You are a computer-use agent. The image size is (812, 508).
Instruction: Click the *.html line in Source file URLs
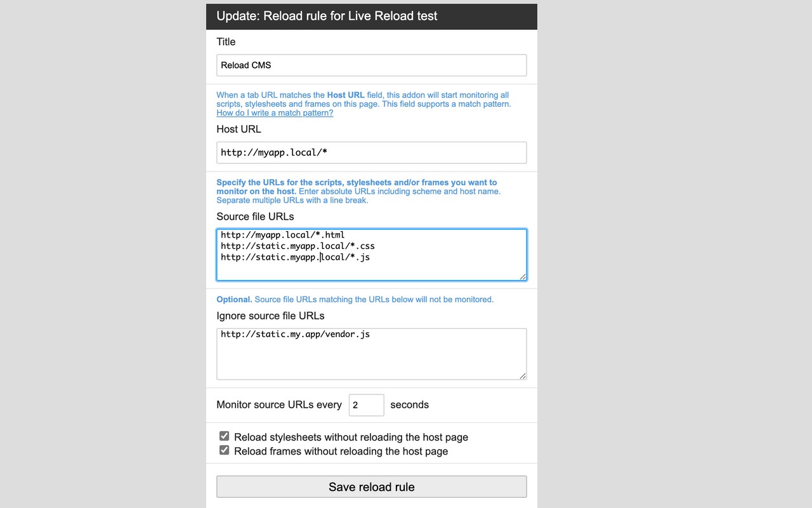tap(283, 235)
